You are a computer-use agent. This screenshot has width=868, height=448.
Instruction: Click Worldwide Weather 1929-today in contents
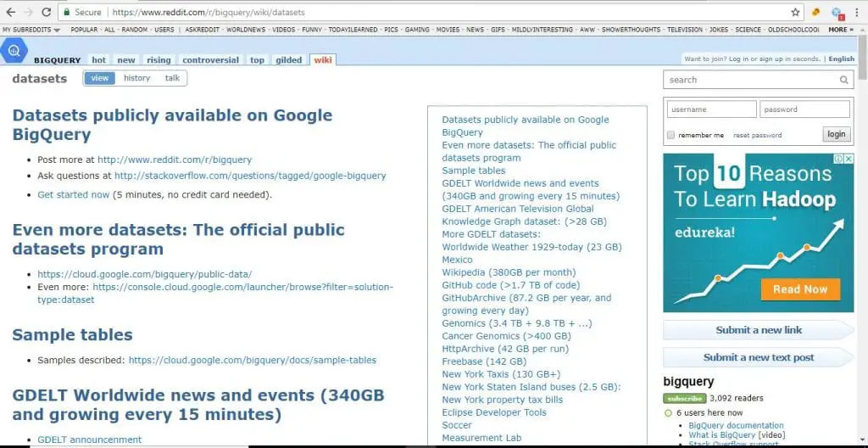531,247
